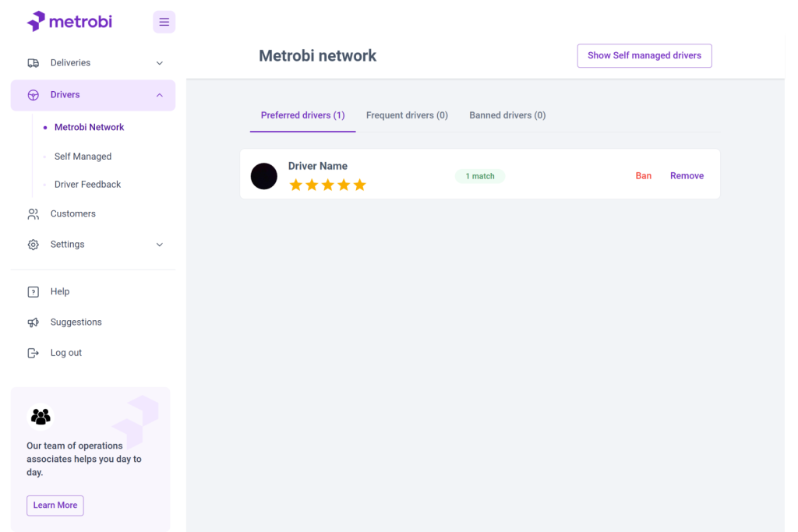Click Show Self managed drivers button
Image resolution: width=798 pixels, height=532 pixels.
[644, 56]
